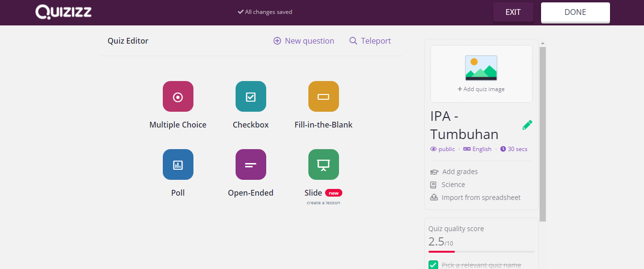Exit the quiz editor
Viewport: 644px width, 269px height.
click(x=513, y=12)
